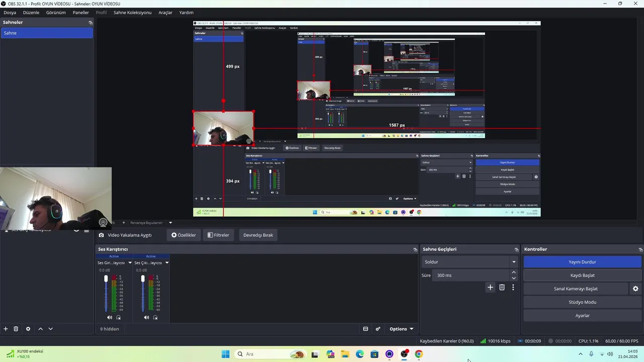This screenshot has height=362, width=644.
Task: Pop out the Ses Karıştırıcı panel
Action: point(415,249)
